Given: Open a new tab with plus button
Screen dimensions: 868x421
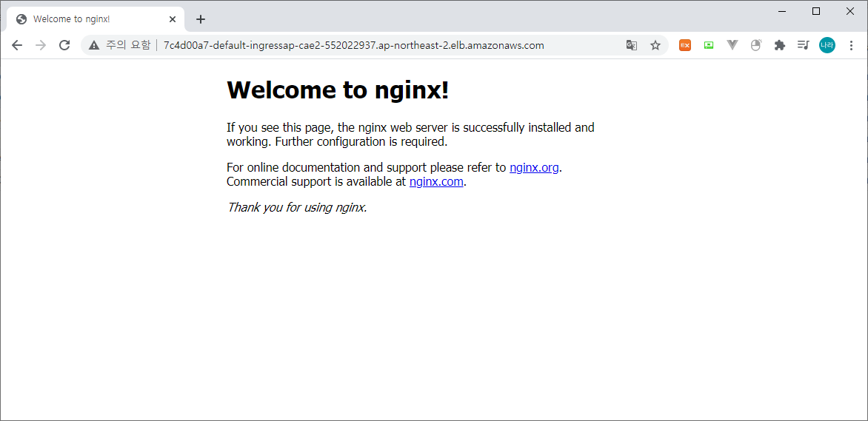Looking at the screenshot, I should click(201, 19).
